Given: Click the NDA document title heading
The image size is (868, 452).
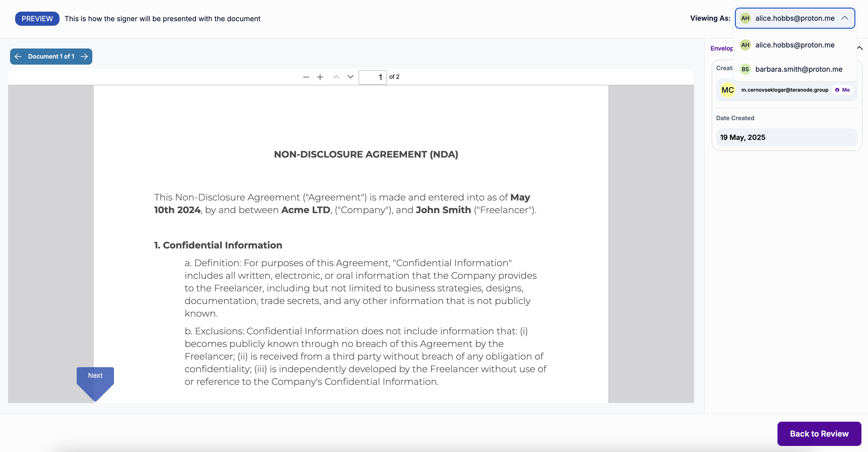Looking at the screenshot, I should coord(366,155).
